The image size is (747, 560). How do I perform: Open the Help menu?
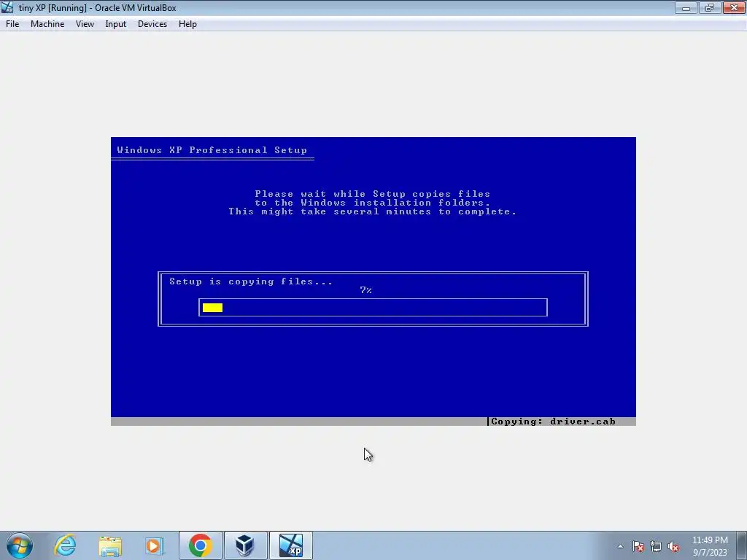pyautogui.click(x=187, y=24)
